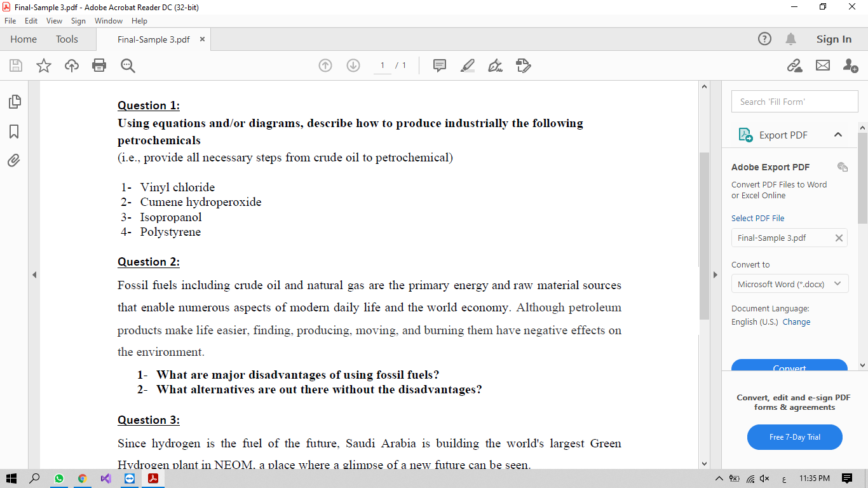Select the Fill & Sign tool
Image resolution: width=868 pixels, height=488 pixels.
click(495, 65)
